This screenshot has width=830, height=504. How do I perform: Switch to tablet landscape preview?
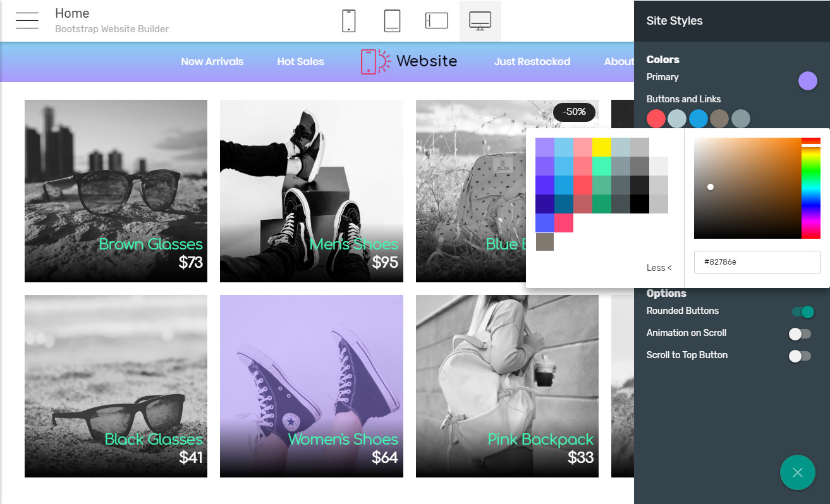tap(436, 21)
